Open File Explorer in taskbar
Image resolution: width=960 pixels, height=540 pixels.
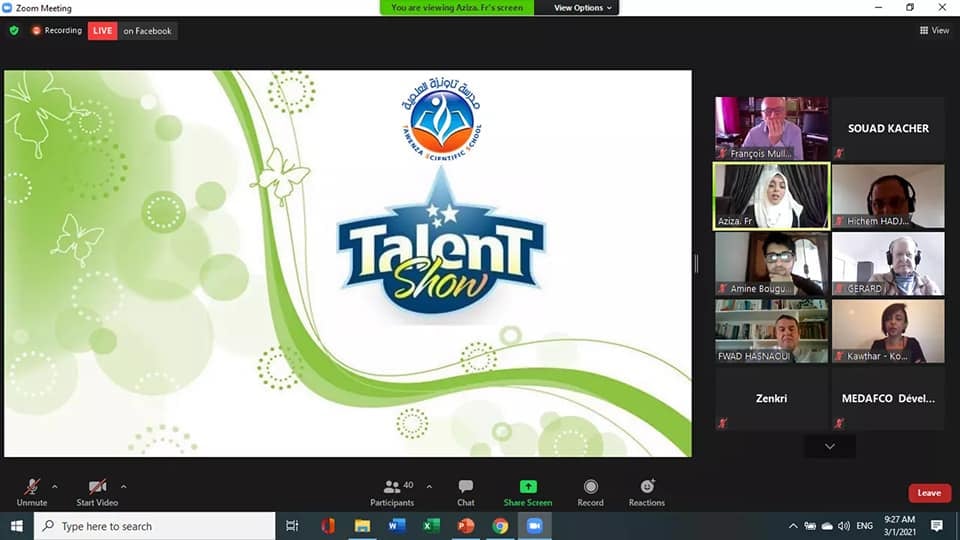[362, 526]
